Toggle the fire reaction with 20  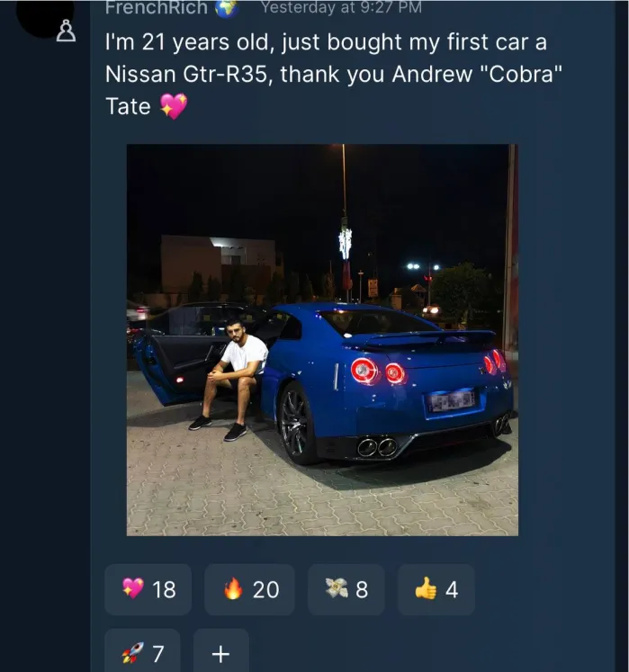tap(251, 589)
